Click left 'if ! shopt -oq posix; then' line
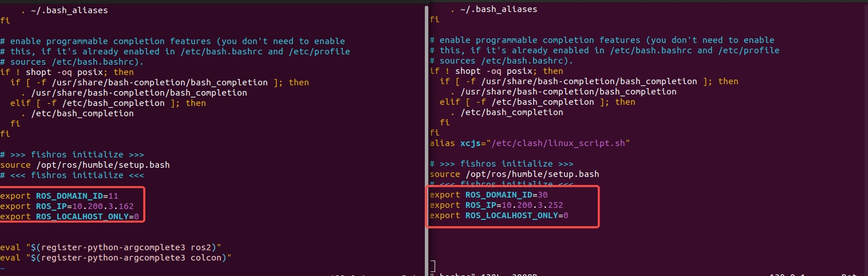Screen dimensions: 868x276 (67, 72)
